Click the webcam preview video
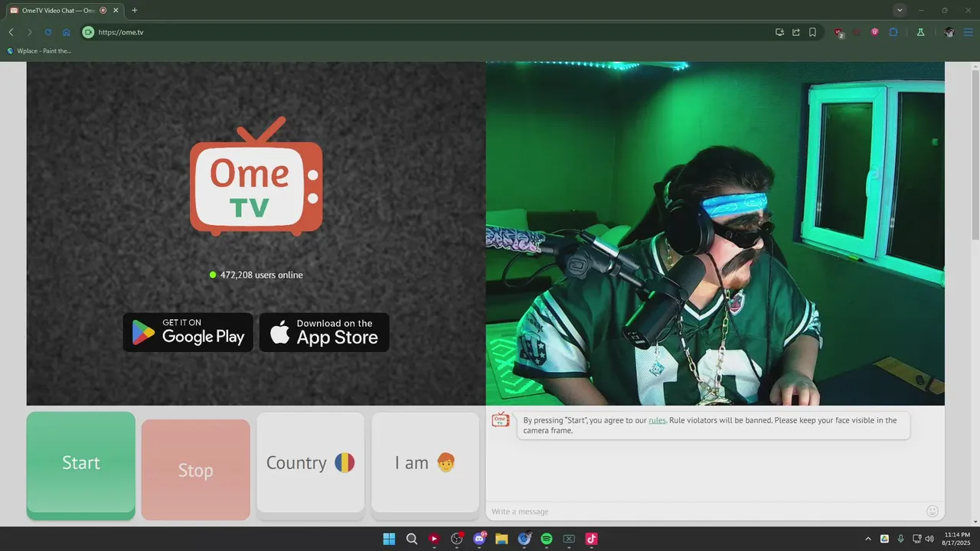 (715, 233)
